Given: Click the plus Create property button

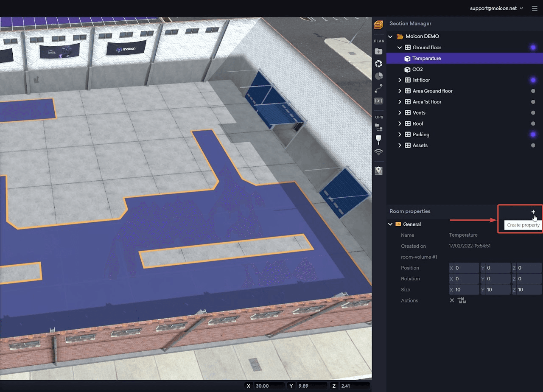Looking at the screenshot, I should tap(533, 212).
